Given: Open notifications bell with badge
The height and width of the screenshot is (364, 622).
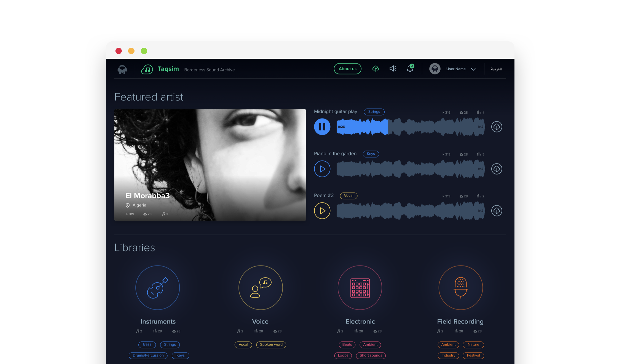Looking at the screenshot, I should [x=410, y=69].
